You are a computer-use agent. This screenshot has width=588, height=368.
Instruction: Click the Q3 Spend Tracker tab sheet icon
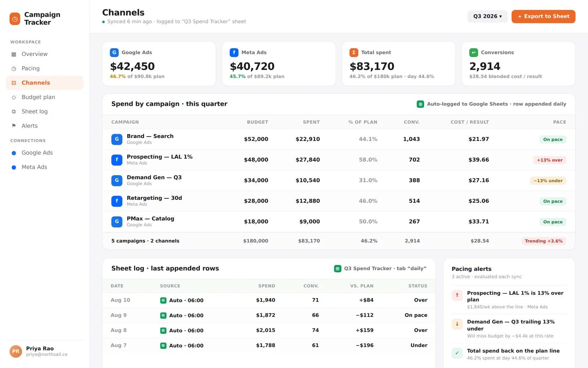(337, 269)
